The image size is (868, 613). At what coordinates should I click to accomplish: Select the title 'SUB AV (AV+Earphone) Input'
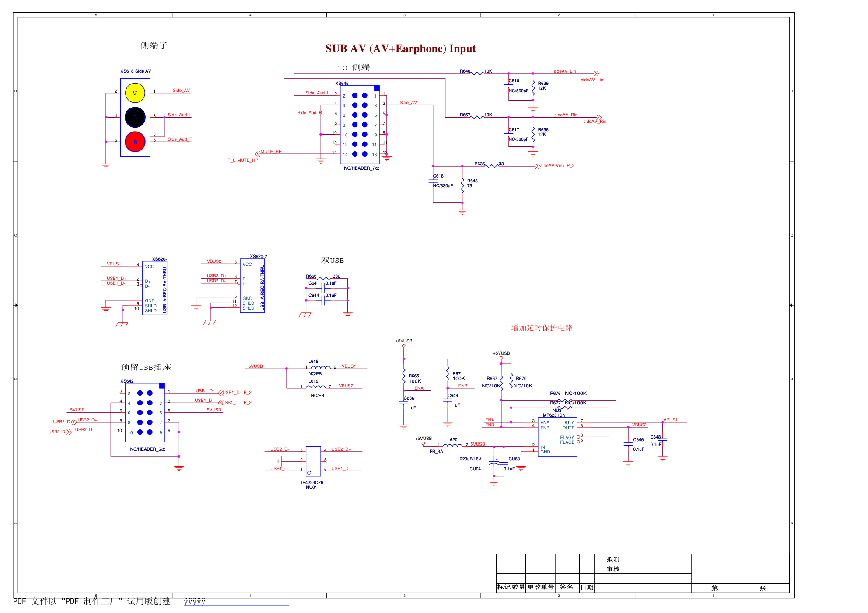click(400, 49)
